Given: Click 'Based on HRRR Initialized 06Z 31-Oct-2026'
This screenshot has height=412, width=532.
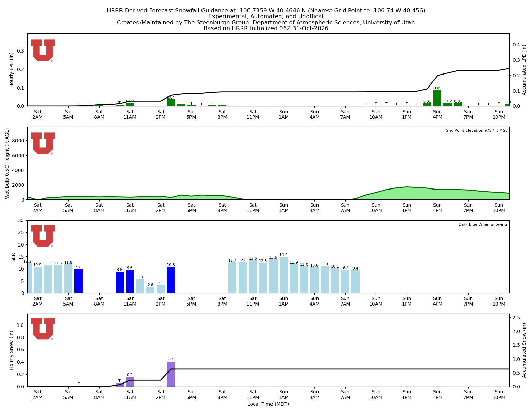Looking at the screenshot, I should point(266,28).
